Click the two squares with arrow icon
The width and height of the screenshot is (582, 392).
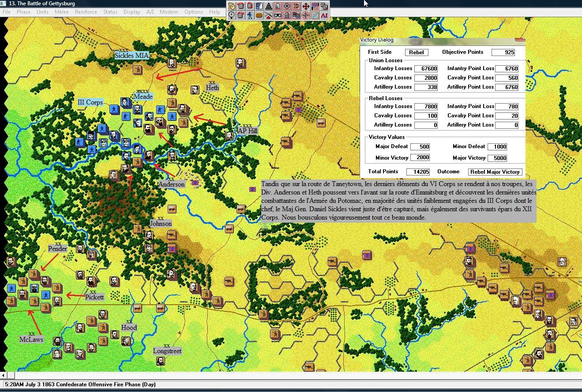point(324,6)
